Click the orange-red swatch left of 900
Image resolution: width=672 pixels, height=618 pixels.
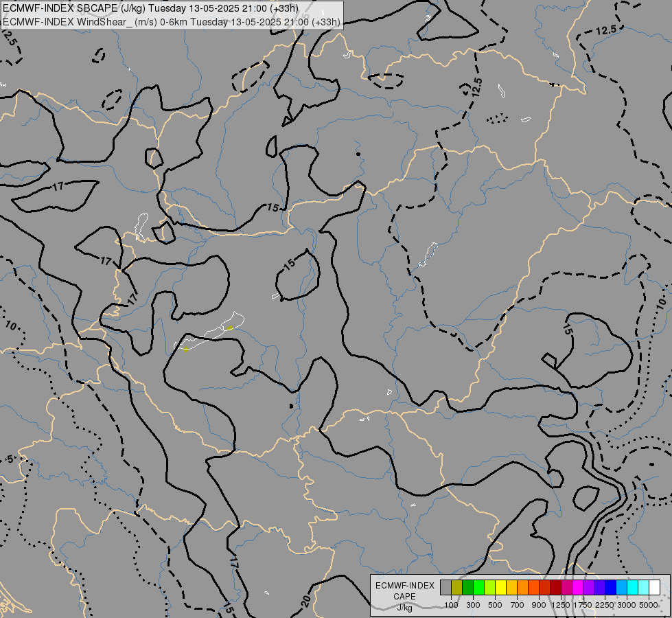click(533, 588)
